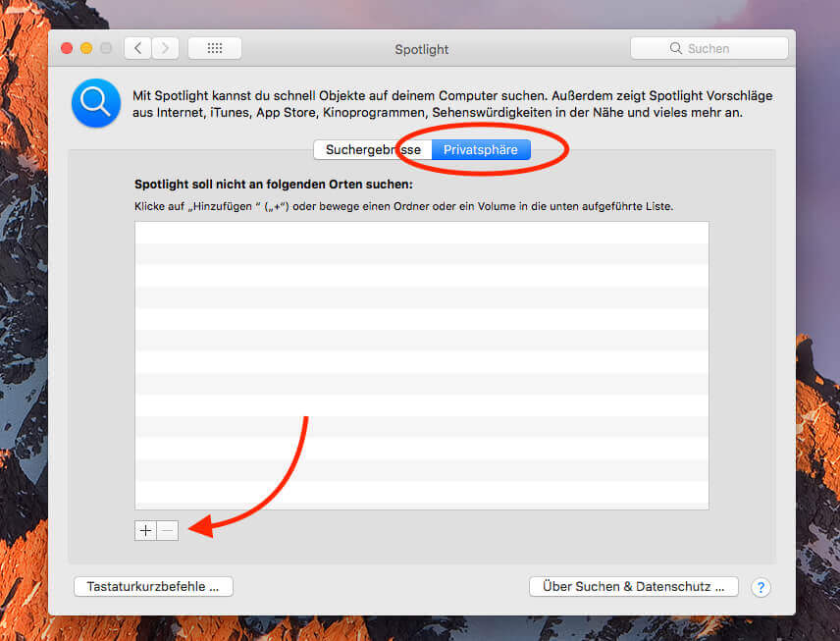Screen dimensions: 840x641
Task: Click the search magnifier icon in toolbar
Action: click(x=675, y=48)
